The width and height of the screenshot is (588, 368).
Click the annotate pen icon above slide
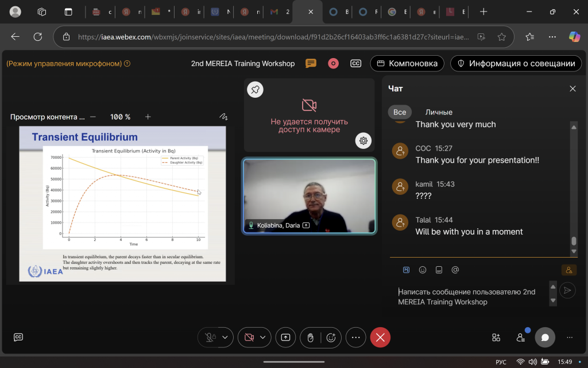coord(223,117)
